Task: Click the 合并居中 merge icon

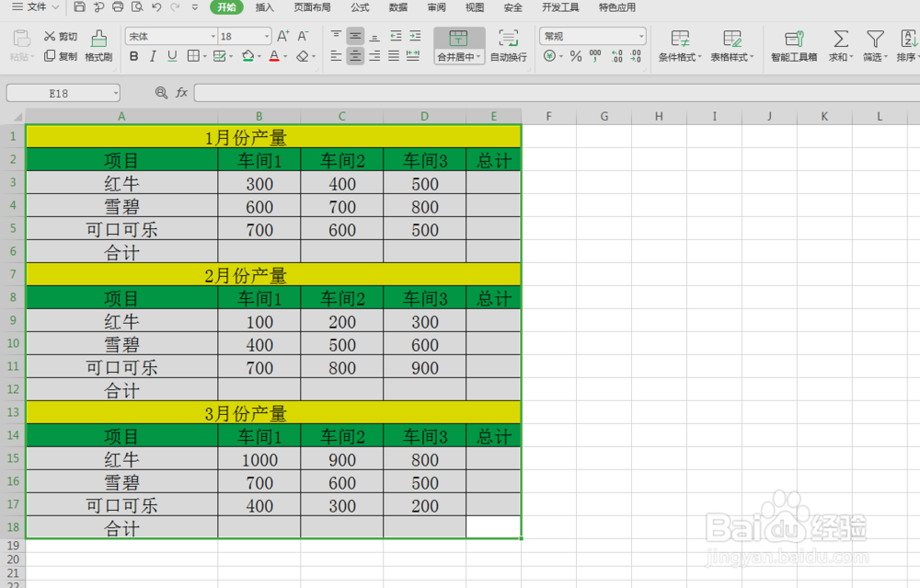Action: click(x=458, y=38)
